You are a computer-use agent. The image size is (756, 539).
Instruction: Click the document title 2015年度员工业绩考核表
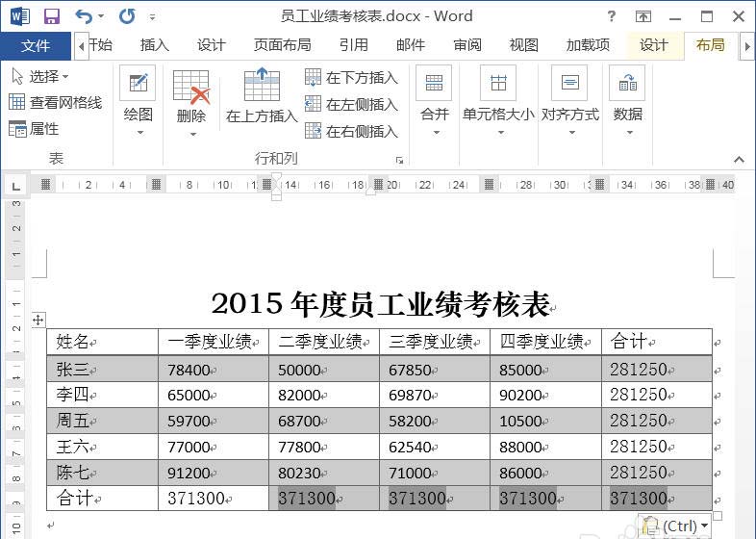click(x=381, y=304)
